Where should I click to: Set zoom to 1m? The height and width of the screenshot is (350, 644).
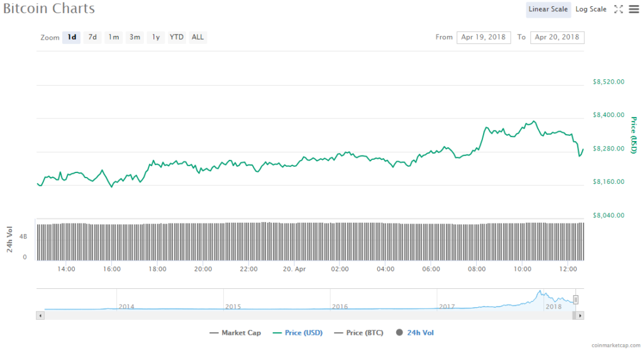click(113, 37)
